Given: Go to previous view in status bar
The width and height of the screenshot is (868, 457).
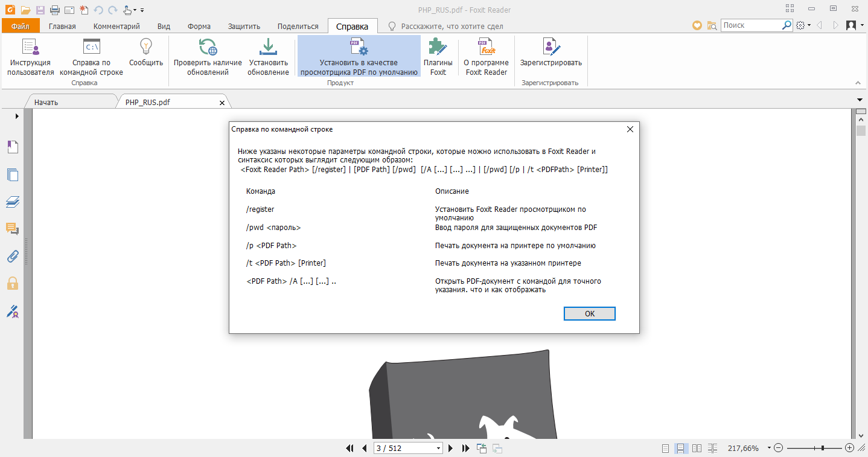Looking at the screenshot, I should point(482,448).
